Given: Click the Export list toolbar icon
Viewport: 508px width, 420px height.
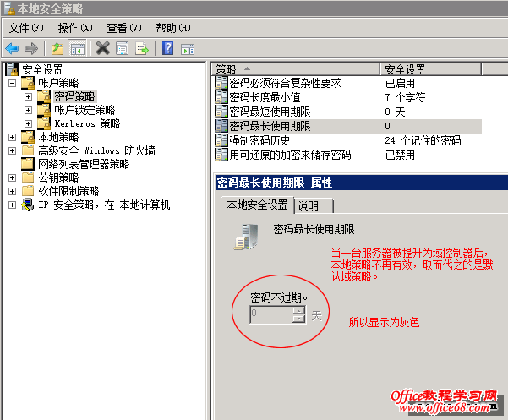Looking at the screenshot, I should (x=142, y=48).
